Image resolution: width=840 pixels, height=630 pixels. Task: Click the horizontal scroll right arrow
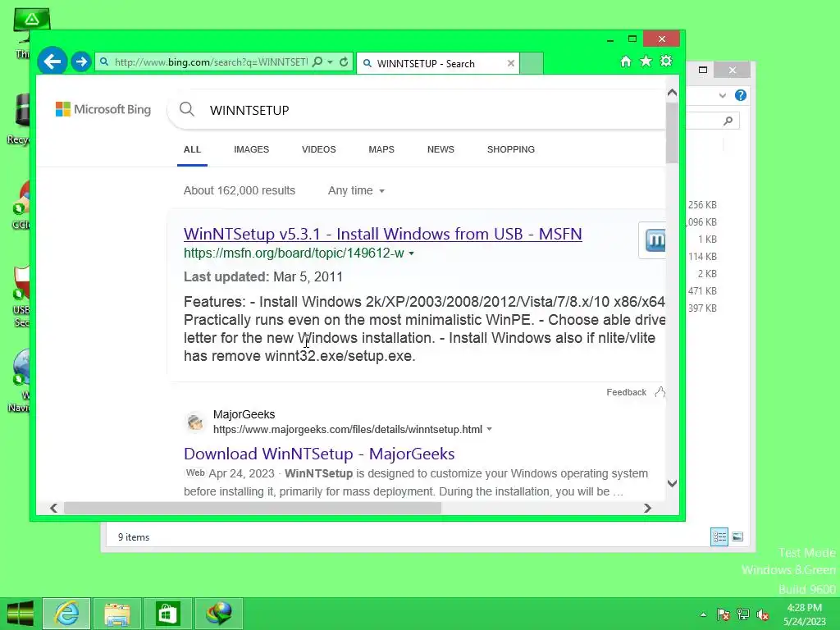point(648,508)
